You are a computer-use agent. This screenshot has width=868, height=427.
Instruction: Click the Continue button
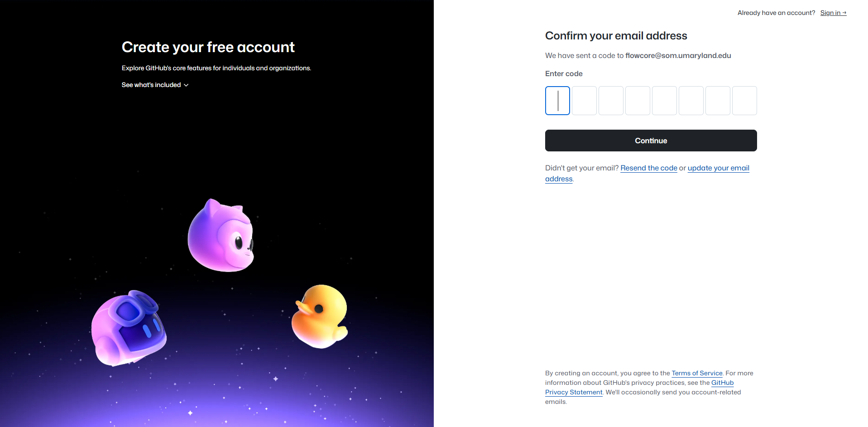tap(651, 141)
